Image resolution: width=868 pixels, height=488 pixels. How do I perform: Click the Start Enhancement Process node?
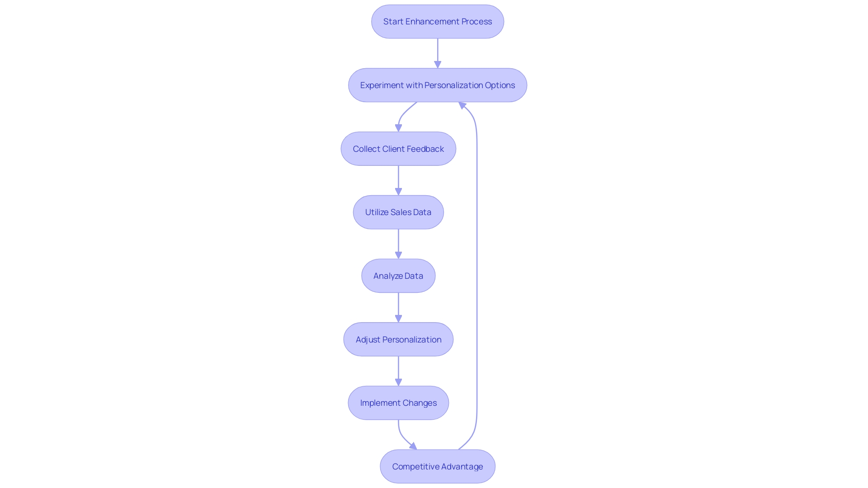pos(438,21)
